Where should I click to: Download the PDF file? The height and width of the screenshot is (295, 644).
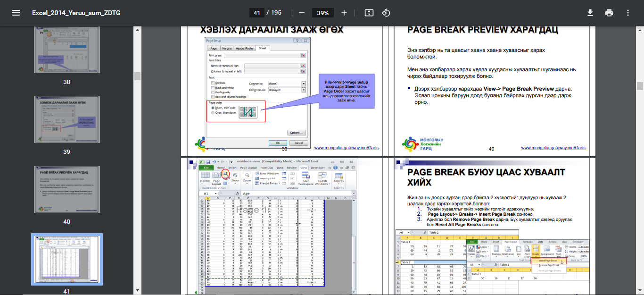pos(590,13)
